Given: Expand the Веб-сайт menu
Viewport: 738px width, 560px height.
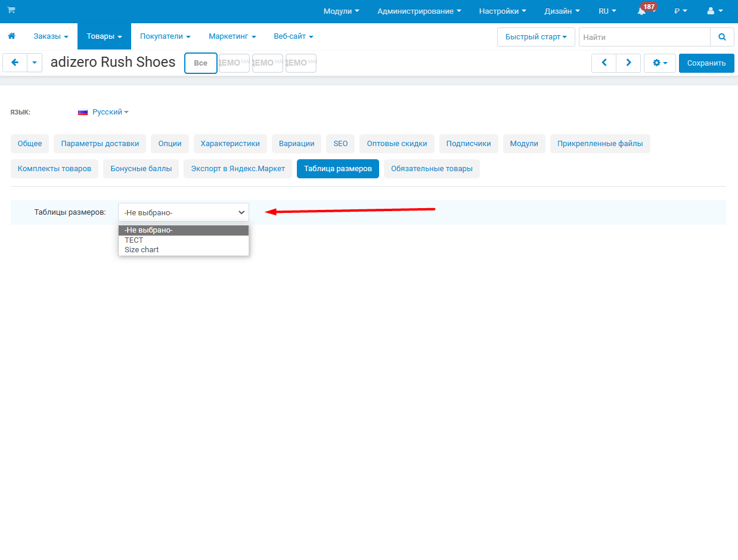Looking at the screenshot, I should [x=293, y=36].
